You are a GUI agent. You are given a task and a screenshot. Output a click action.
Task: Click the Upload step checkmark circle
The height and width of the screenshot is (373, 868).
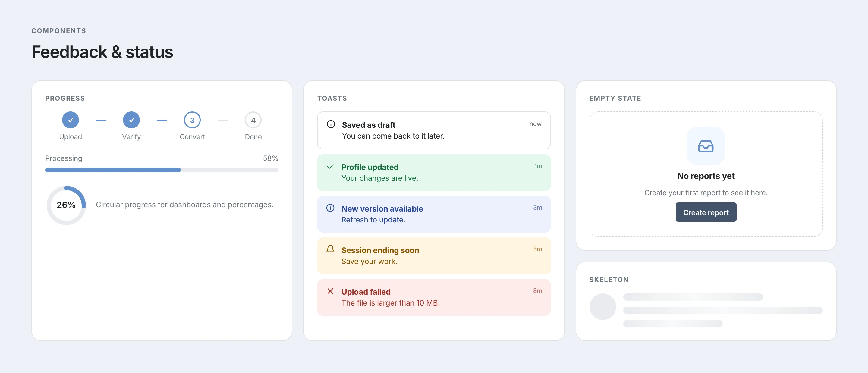tap(71, 120)
